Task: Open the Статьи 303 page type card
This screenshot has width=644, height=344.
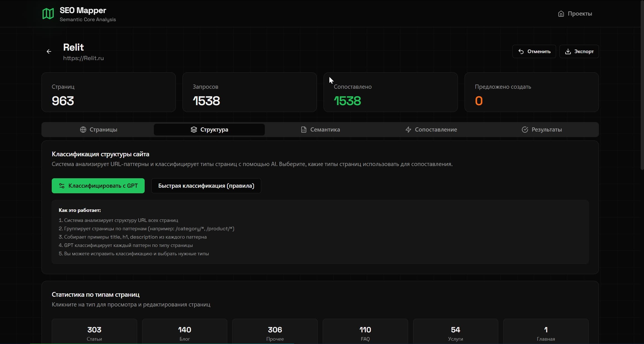Action: click(94, 332)
